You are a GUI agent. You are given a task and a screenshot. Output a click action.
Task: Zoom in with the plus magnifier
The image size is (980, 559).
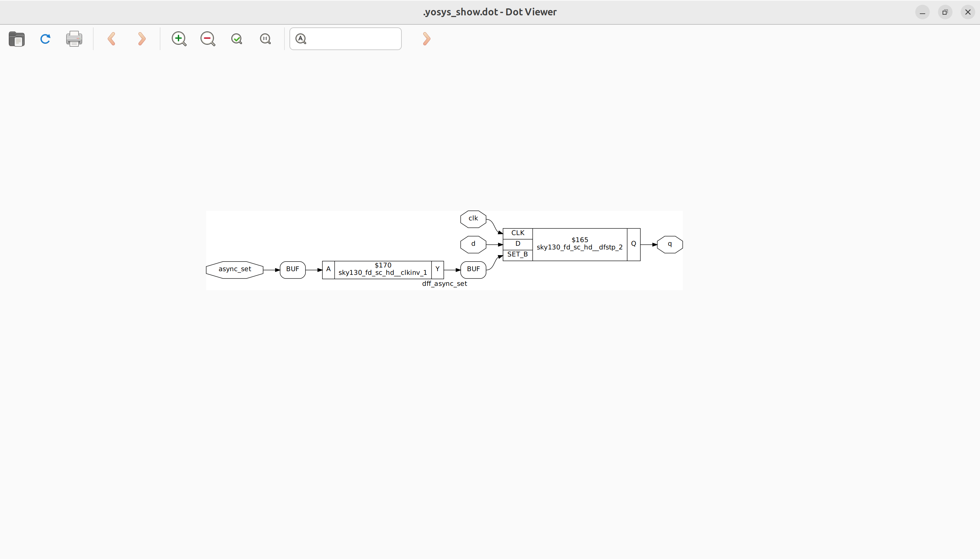(x=179, y=39)
